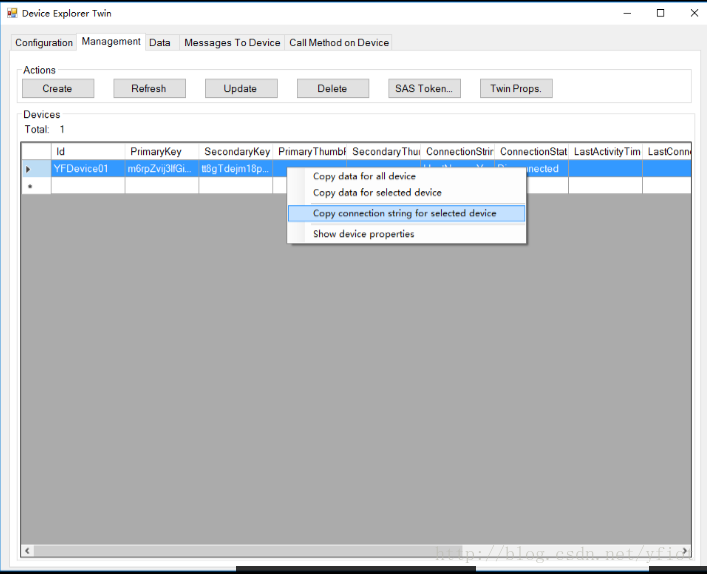Click the LastActivityTime column header
The width and height of the screenshot is (707, 574).
click(x=606, y=152)
